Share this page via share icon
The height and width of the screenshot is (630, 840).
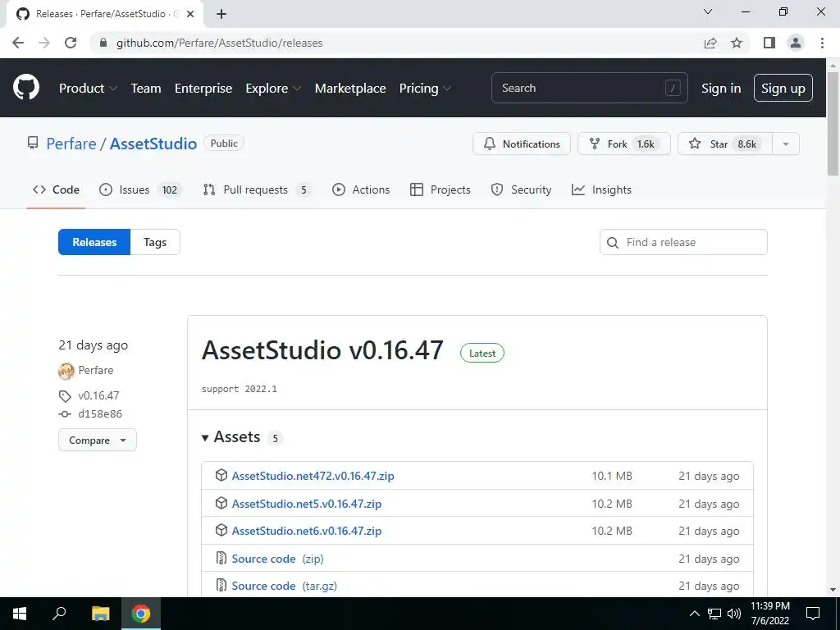[x=710, y=43]
